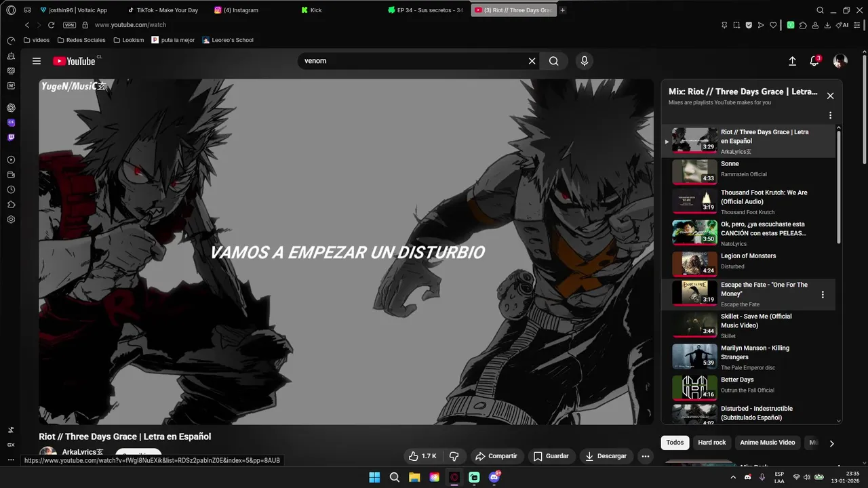
Task: Open the YouTube account avatar menu
Action: point(840,61)
